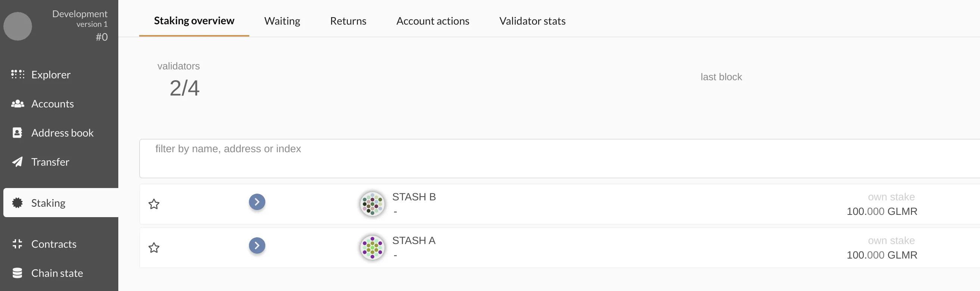Click the Chain state database icon

click(18, 273)
